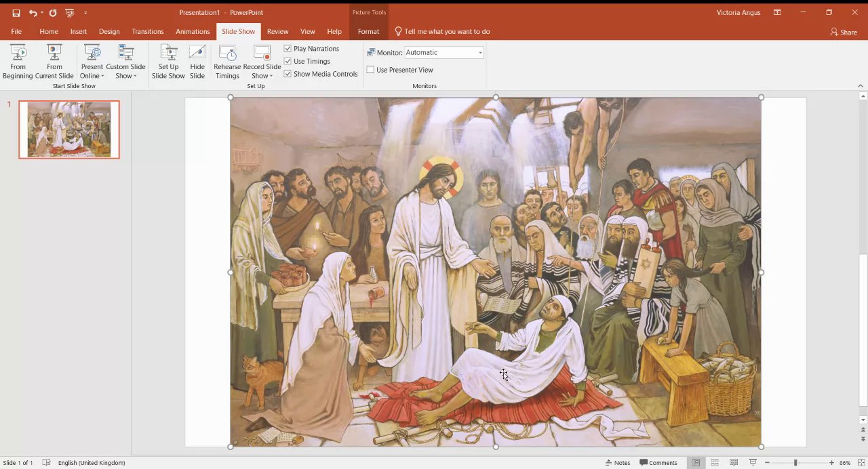Click the vertical scrollbar up arrow

tap(863, 97)
